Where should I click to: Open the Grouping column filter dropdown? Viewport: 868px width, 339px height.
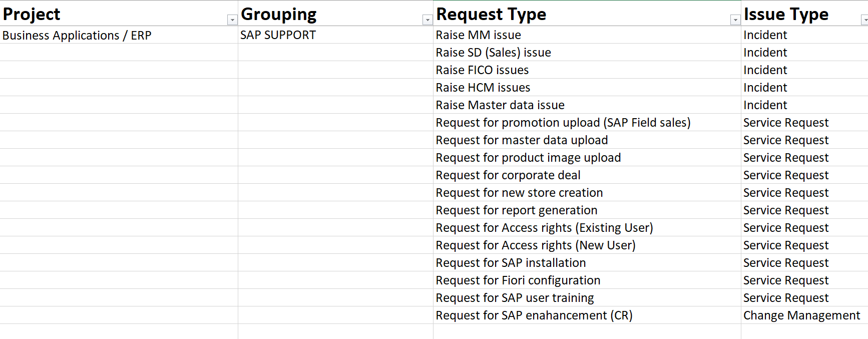[427, 20]
